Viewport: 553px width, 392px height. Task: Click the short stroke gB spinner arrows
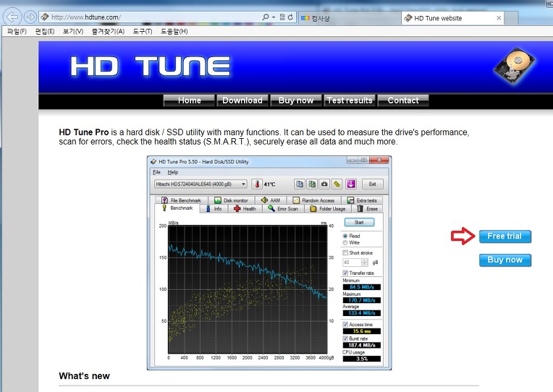pos(365,263)
